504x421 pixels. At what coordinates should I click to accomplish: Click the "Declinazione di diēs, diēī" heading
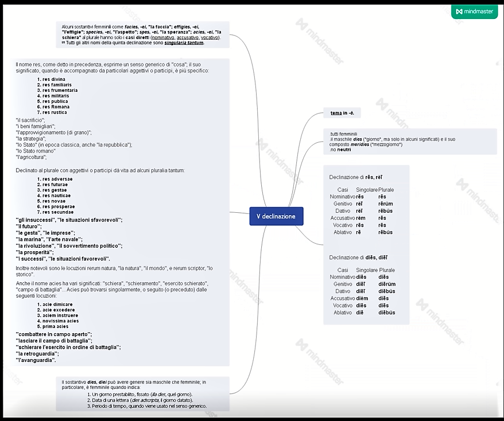358,258
